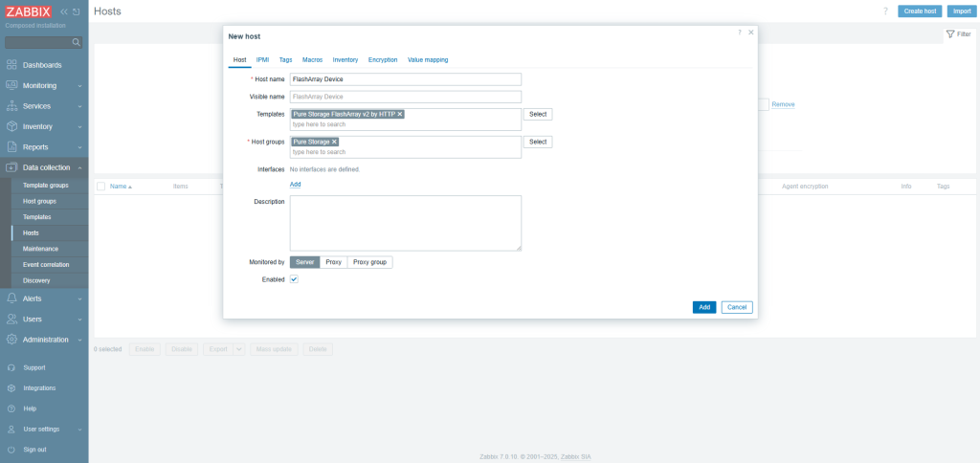Open Templates in sidebar submenu
Viewport: 980px width, 463px height.
coord(37,217)
